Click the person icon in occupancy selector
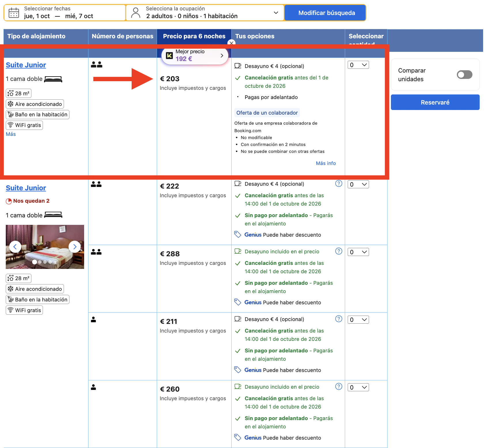Screen dimensions: 488x448 pos(135,13)
